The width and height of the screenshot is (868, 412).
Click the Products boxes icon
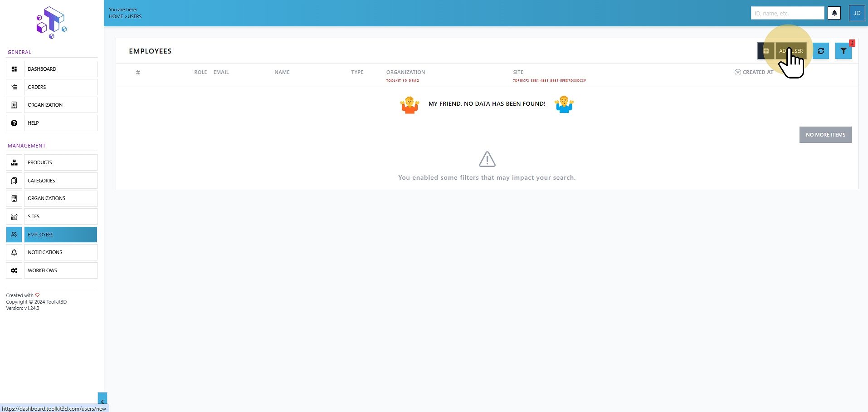[14, 162]
